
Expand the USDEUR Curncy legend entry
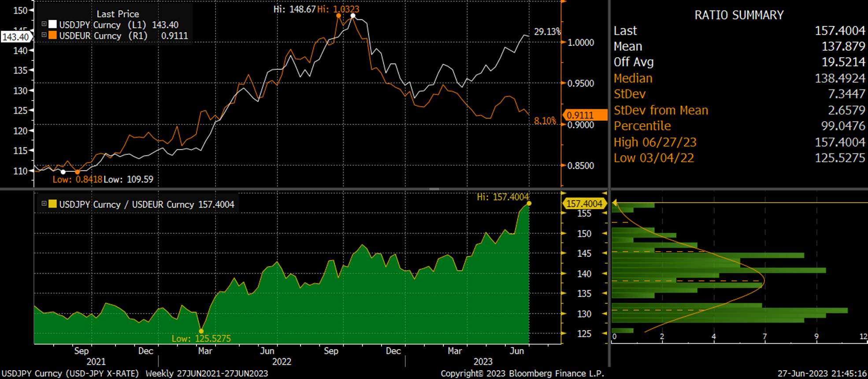(x=44, y=35)
